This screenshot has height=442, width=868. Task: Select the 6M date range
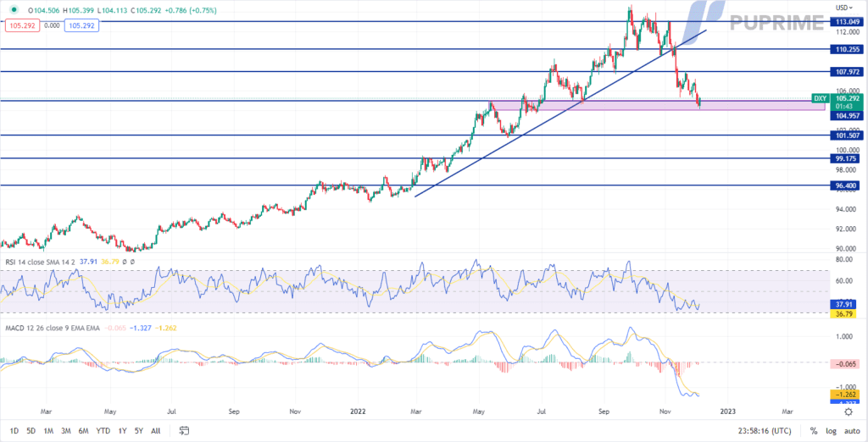[84, 430]
